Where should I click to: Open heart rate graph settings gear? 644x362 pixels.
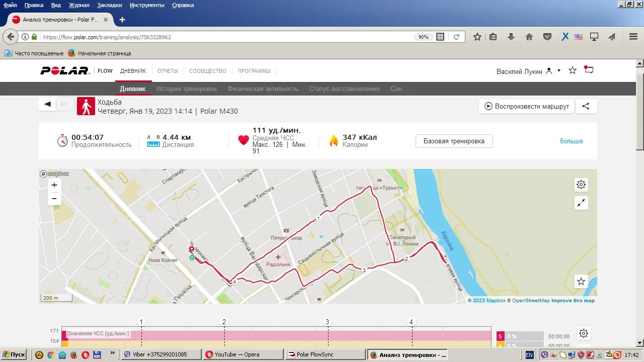pos(583,333)
